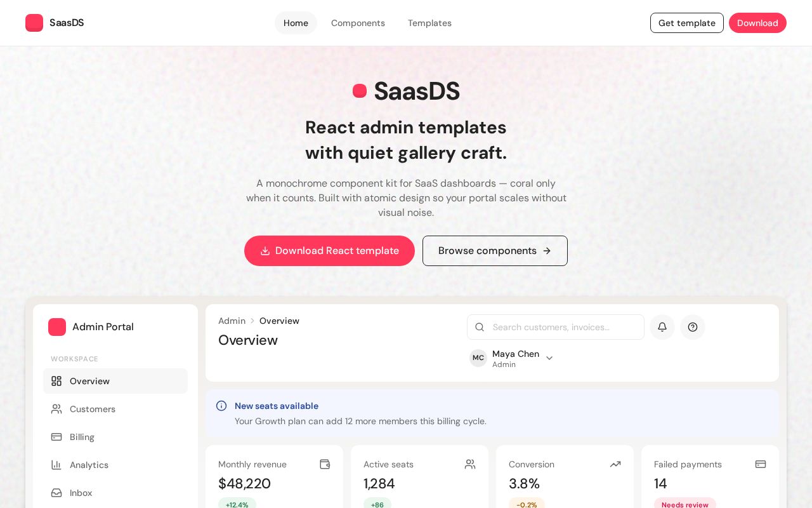Viewport: 812px width, 508px height.
Task: Click the +86 active seats badge
Action: pyautogui.click(x=377, y=504)
